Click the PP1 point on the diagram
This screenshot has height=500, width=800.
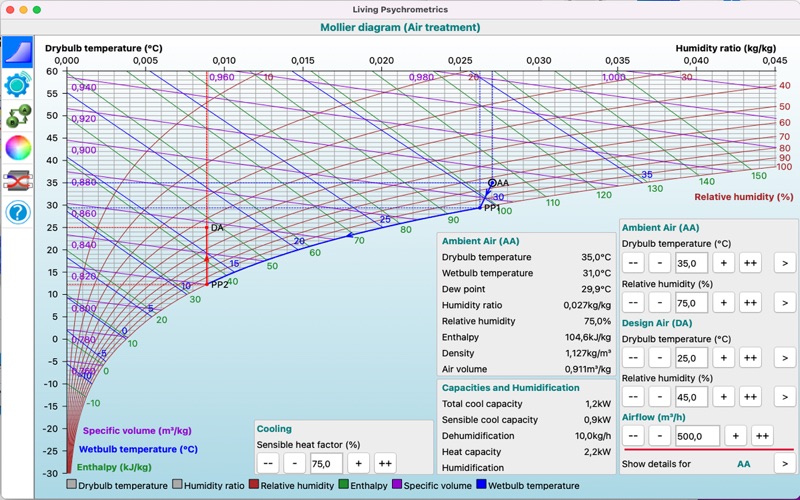coord(480,208)
